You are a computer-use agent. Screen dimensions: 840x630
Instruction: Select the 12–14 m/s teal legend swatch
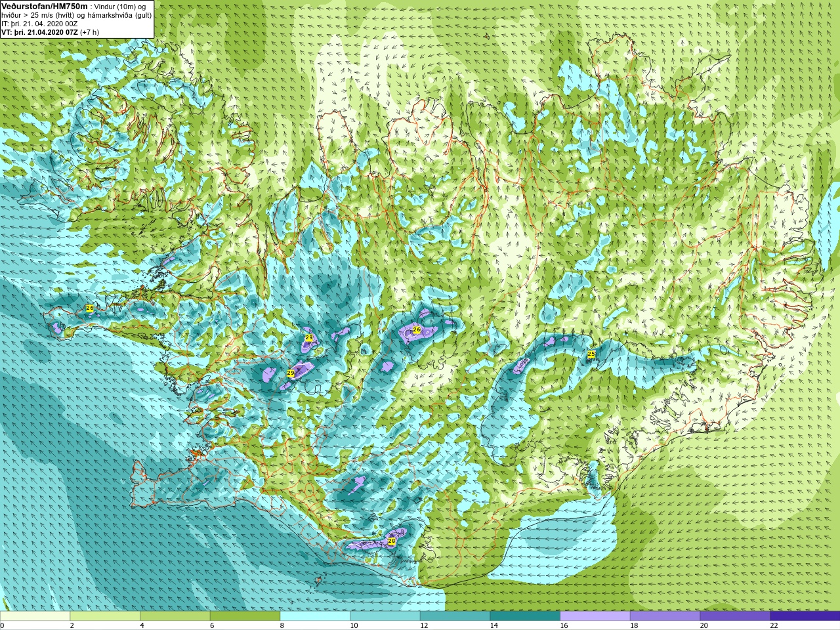point(455,616)
